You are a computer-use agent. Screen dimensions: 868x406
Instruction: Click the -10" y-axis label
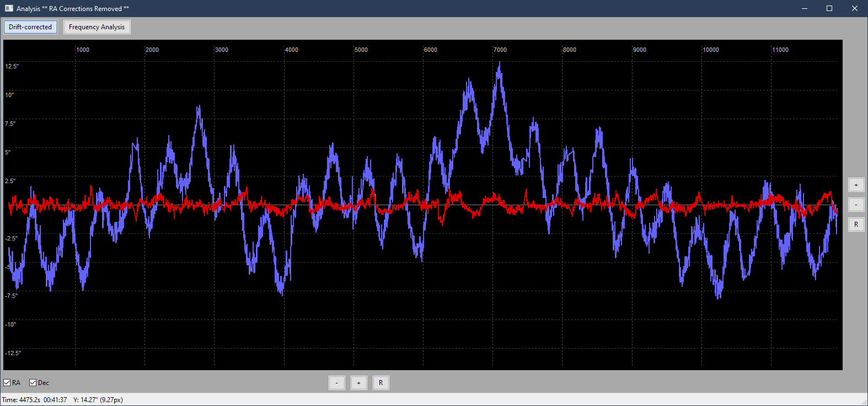10,324
